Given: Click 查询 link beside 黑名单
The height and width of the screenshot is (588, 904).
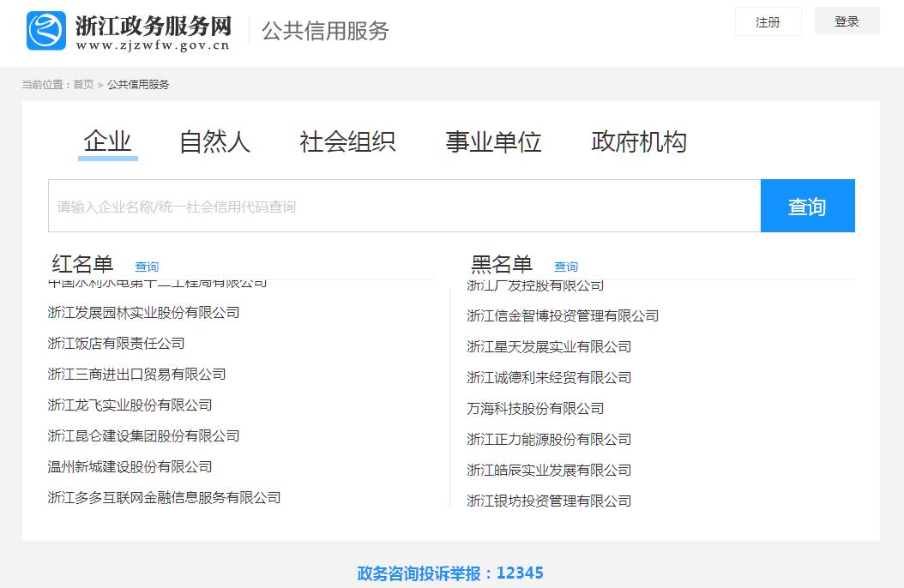Looking at the screenshot, I should (x=566, y=267).
